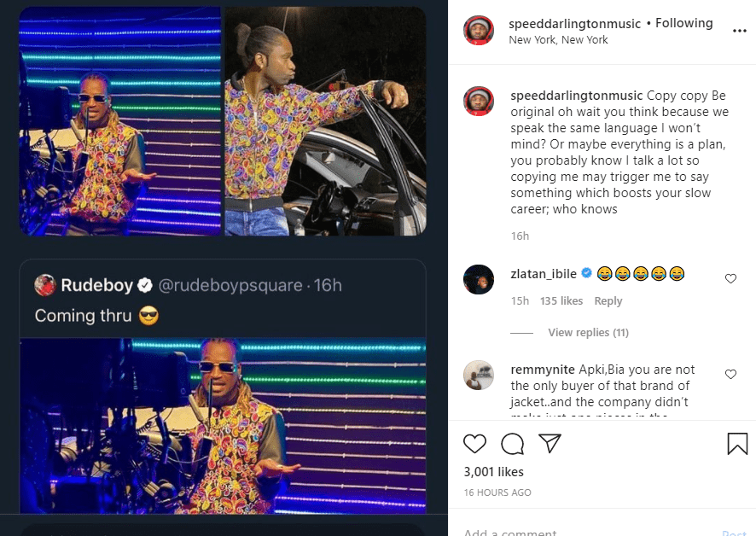Open zlatan_ibile's profile picture
Screen dimensions: 756x536
[x=478, y=279]
